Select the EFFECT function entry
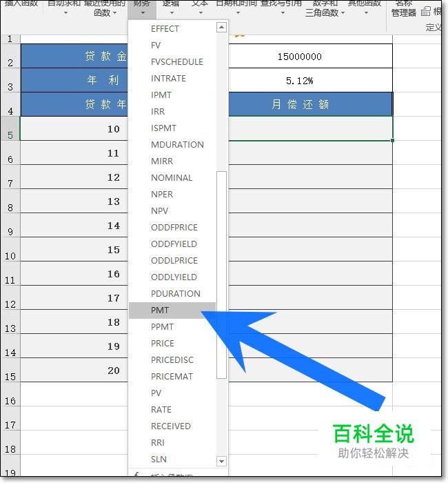The width and height of the screenshot is (448, 483). click(172, 29)
